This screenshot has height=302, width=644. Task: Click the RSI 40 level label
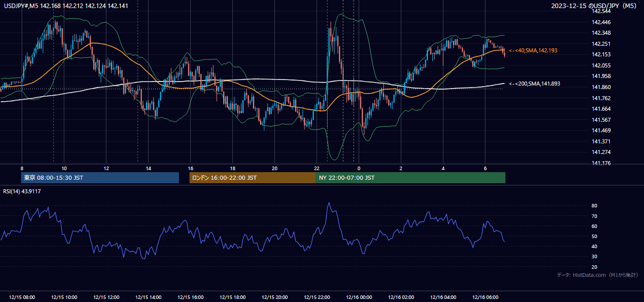coord(594,246)
